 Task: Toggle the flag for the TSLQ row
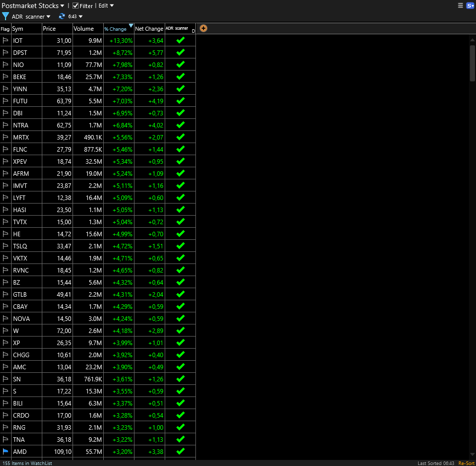coord(6,246)
